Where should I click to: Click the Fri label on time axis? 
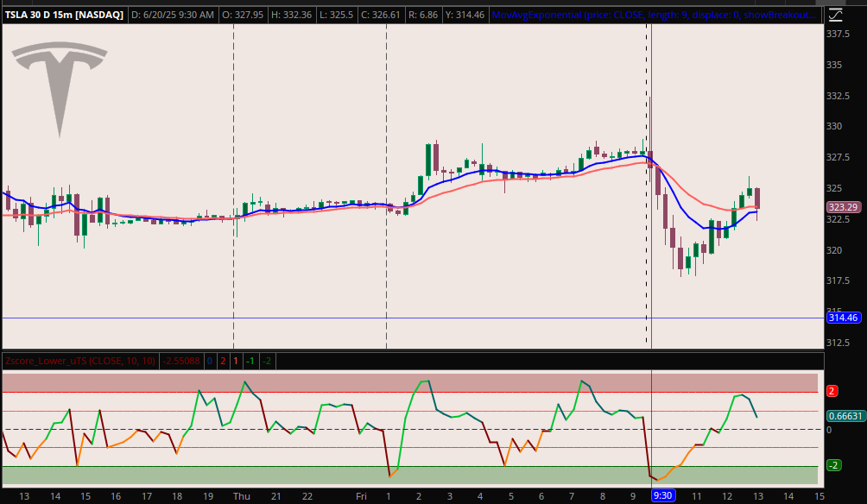click(x=361, y=496)
